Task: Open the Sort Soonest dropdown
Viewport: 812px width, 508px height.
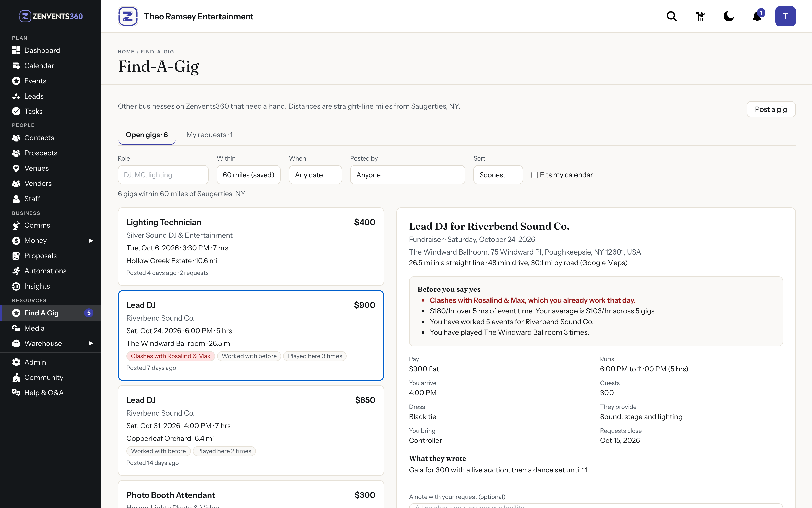Action: tap(498, 175)
